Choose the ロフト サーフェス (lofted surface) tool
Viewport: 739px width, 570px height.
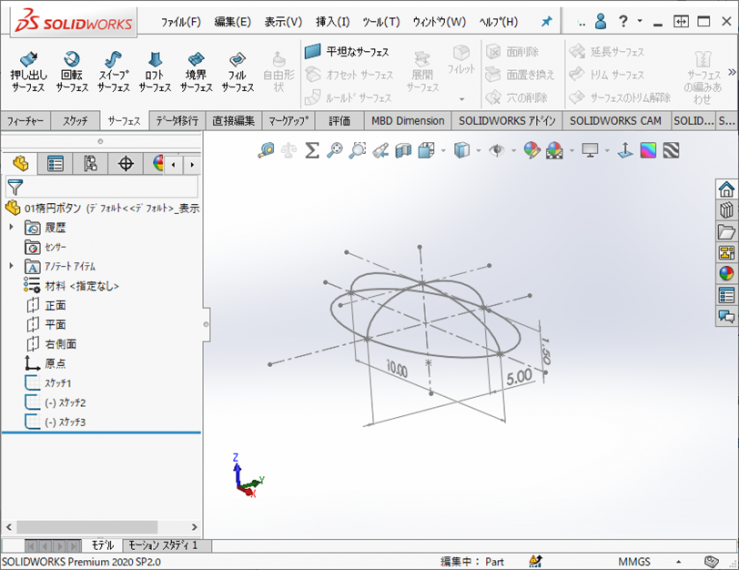(154, 72)
